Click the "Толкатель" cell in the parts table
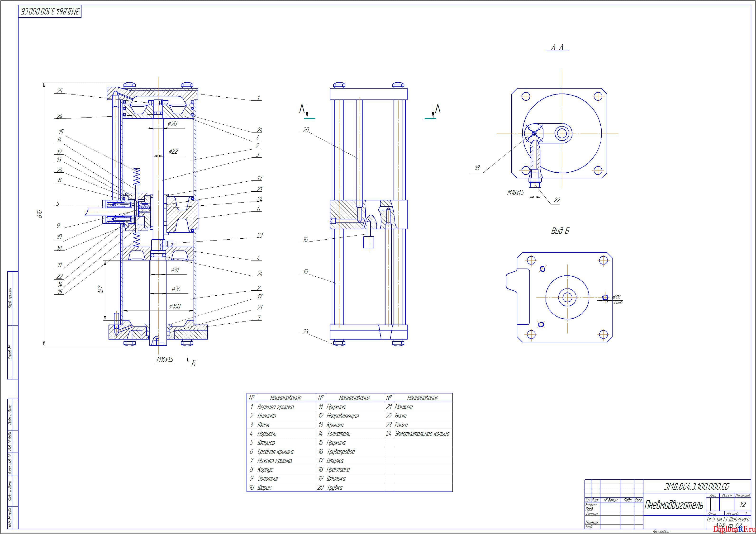This screenshot has width=756, height=534. click(338, 434)
